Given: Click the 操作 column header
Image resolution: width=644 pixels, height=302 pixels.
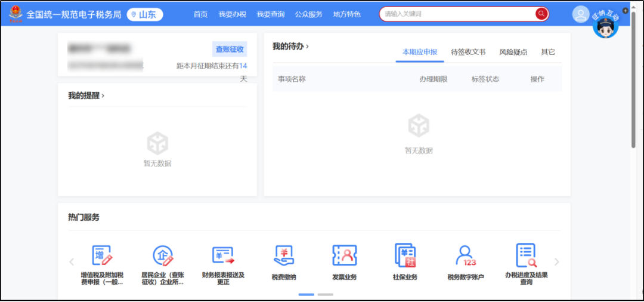Looking at the screenshot, I should click(x=537, y=79).
